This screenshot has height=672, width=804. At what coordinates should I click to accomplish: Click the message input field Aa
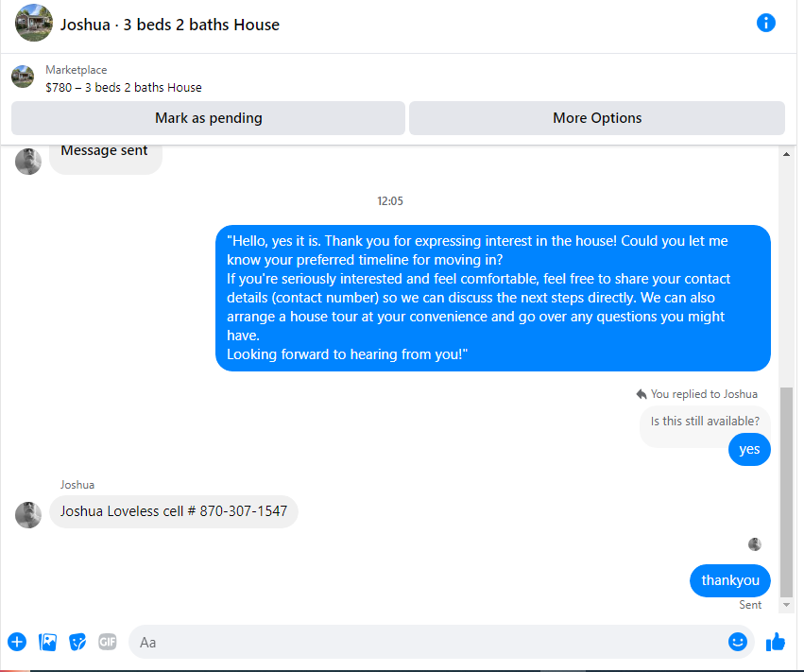point(428,642)
